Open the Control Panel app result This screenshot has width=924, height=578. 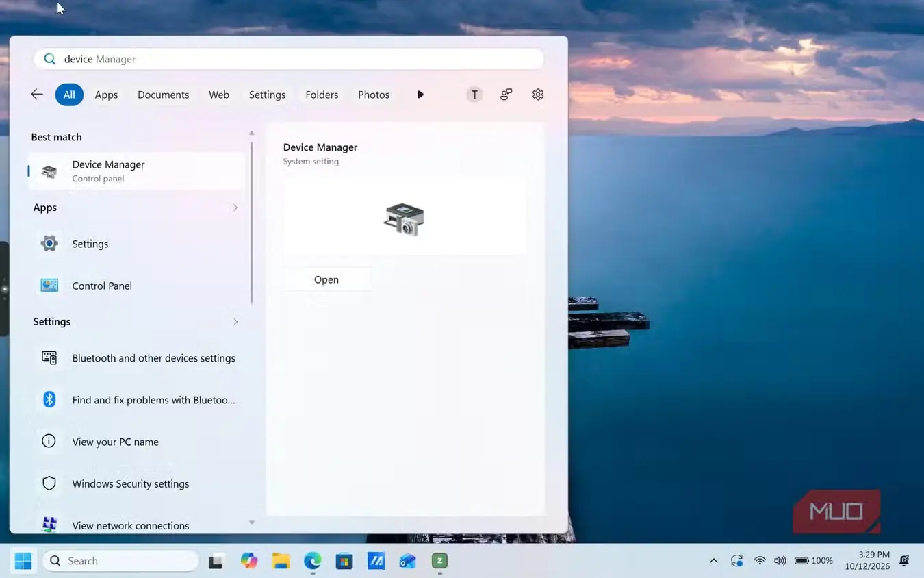(x=136, y=286)
